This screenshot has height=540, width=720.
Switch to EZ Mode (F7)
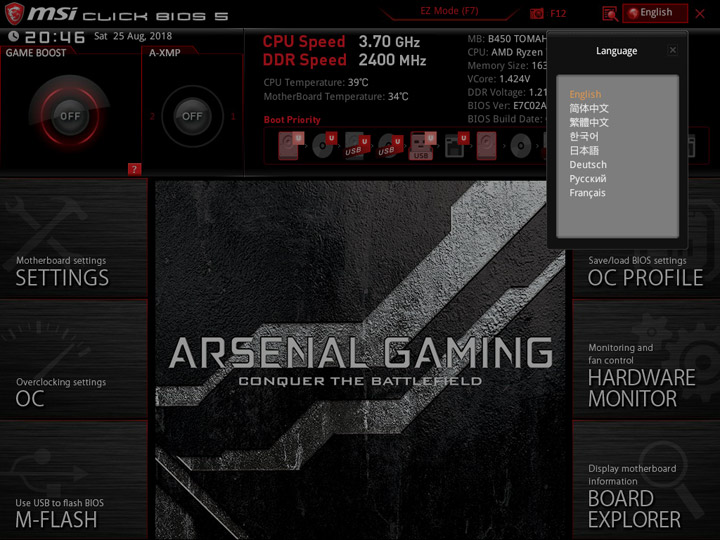point(449,11)
